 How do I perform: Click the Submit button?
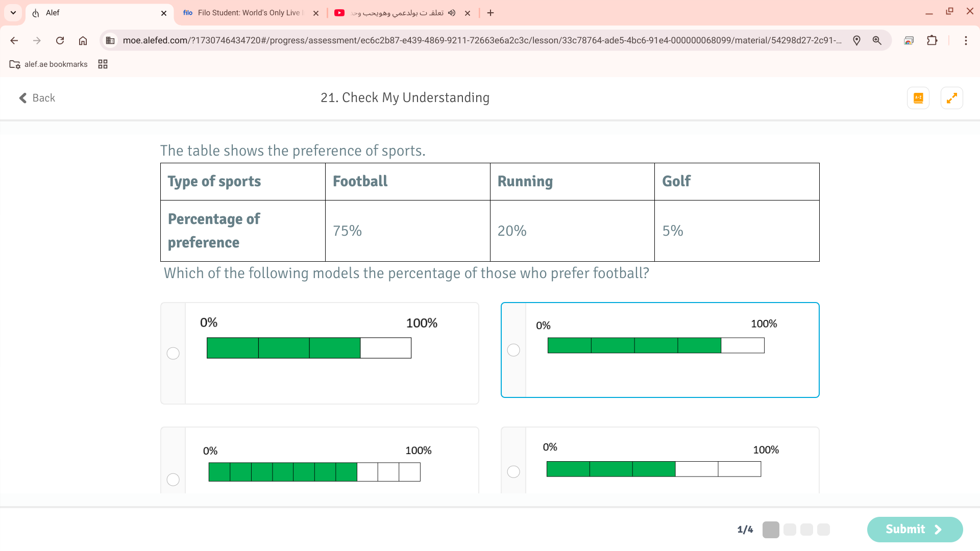tap(914, 529)
